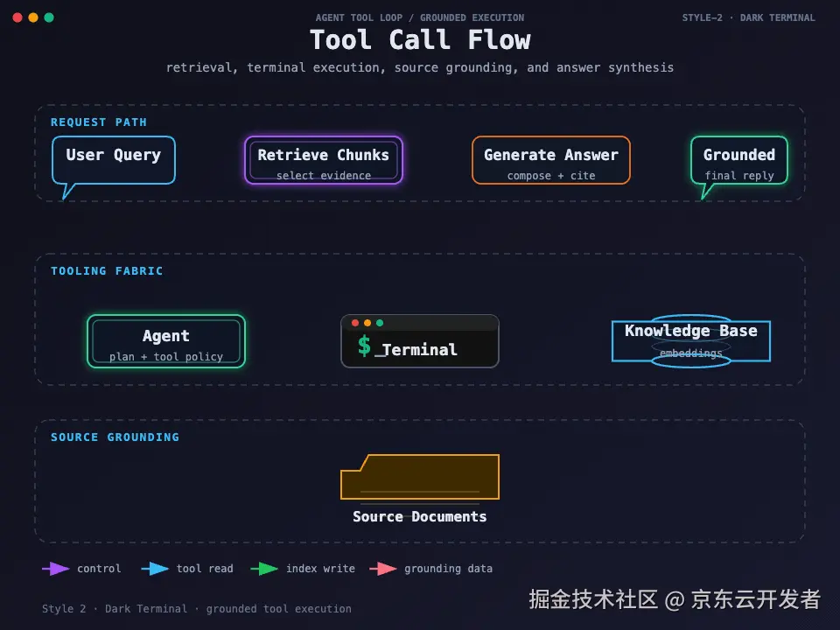Click the 'REQUEST PATH' section label

pos(99,122)
